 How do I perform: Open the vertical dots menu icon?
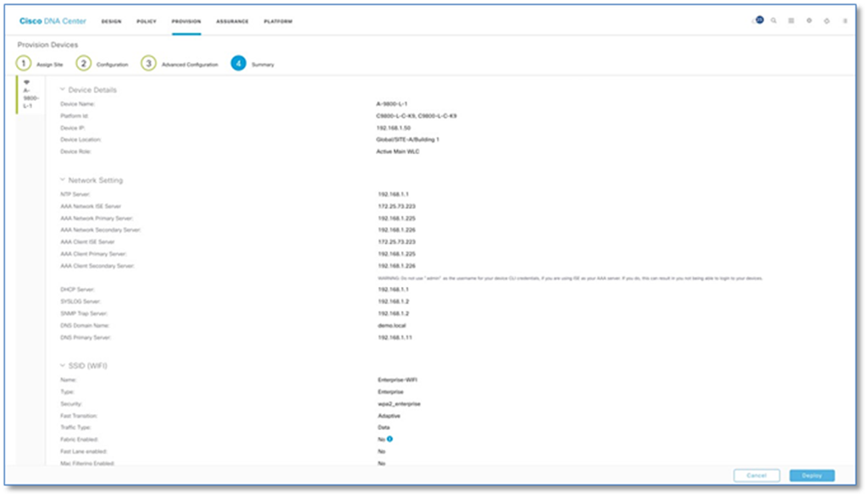pos(845,21)
